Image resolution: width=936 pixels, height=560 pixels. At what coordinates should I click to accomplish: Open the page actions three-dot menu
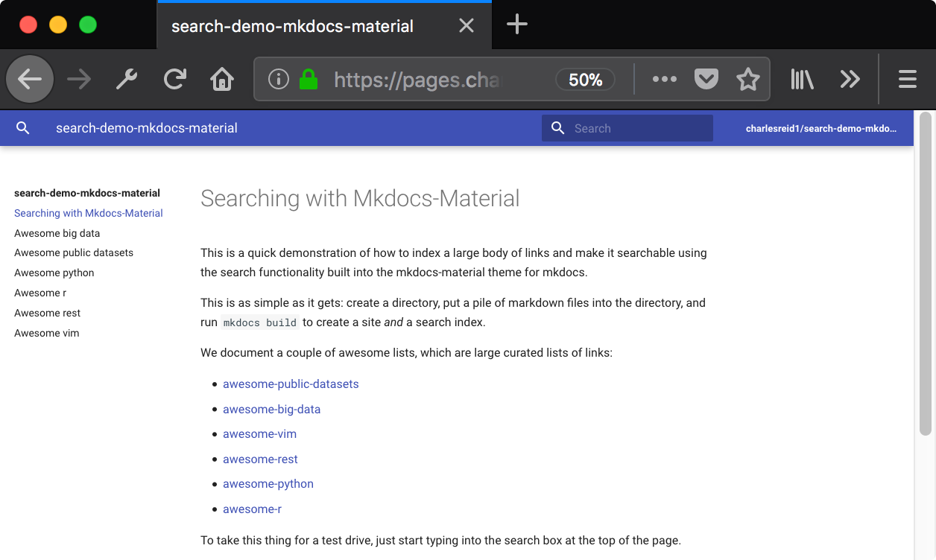click(664, 79)
